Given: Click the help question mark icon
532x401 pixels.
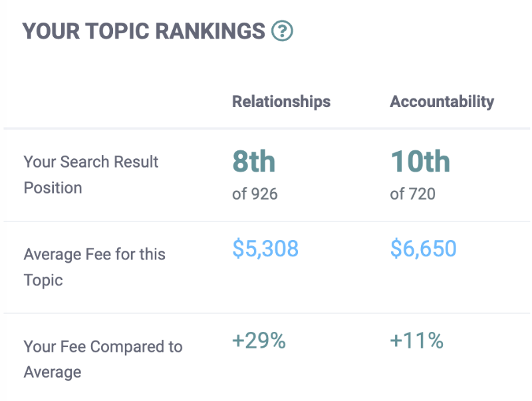Looking at the screenshot, I should tap(282, 31).
